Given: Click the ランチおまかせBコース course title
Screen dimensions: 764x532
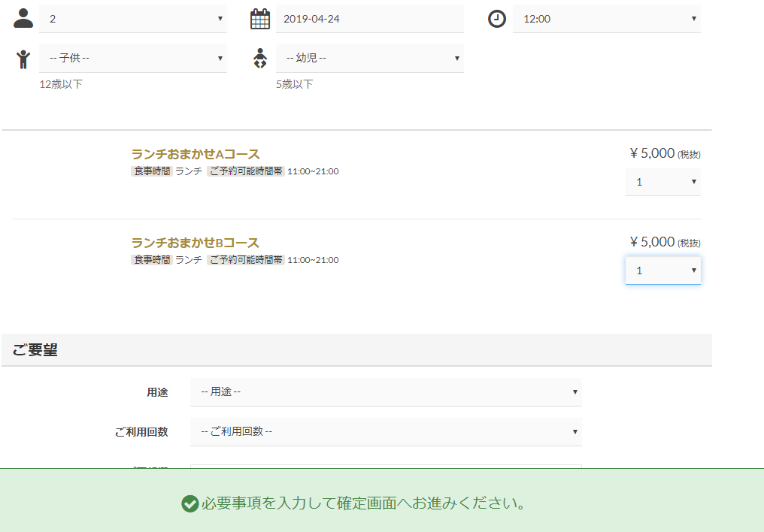Looking at the screenshot, I should coord(196,243).
